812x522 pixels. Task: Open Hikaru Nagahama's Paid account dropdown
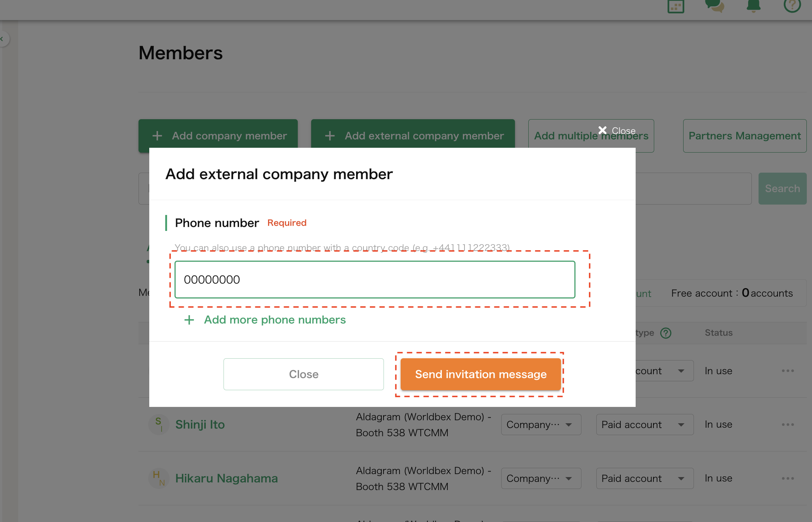coord(645,479)
